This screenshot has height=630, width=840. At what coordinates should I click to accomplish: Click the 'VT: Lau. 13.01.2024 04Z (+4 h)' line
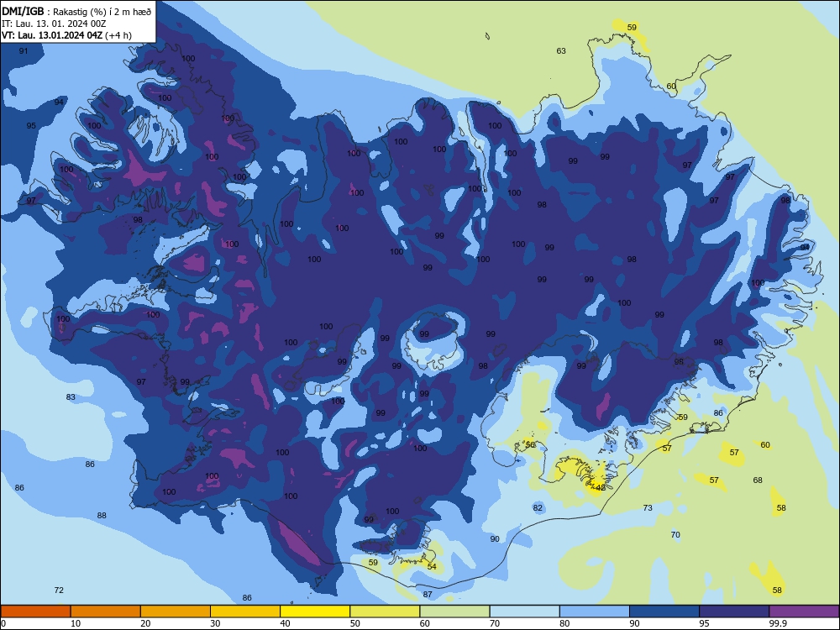point(66,35)
